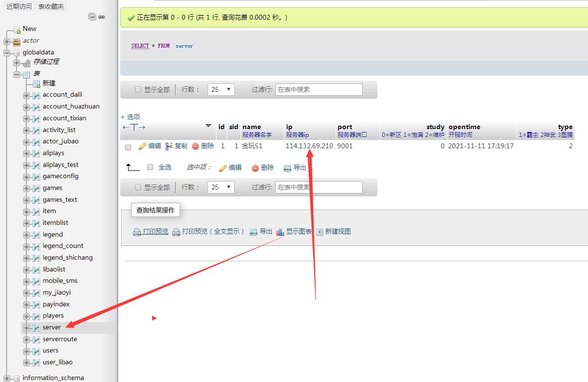588x382 pixels.
Task: Click the copy icon for the 贪玩S1 row
Action: tap(169, 146)
